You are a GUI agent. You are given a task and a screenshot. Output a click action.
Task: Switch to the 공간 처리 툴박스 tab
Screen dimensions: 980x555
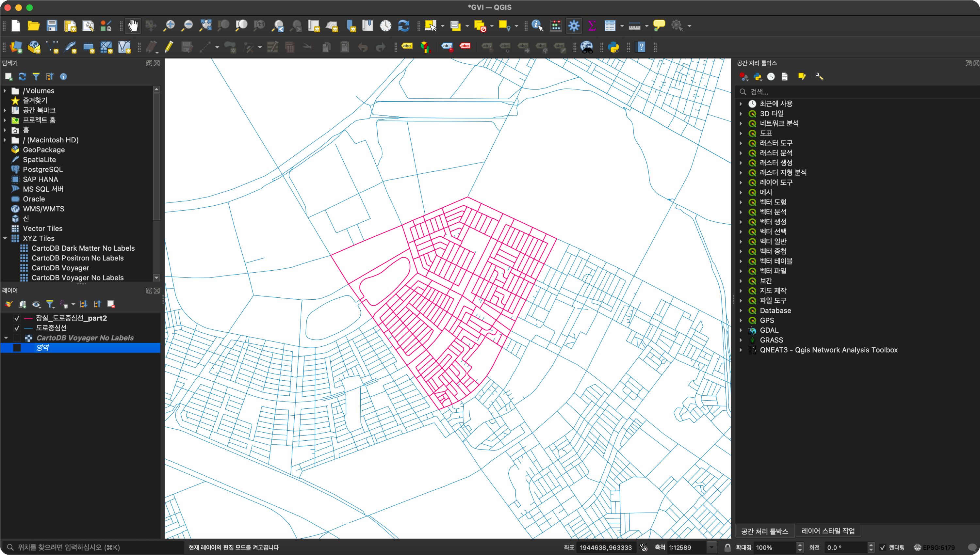(x=764, y=531)
